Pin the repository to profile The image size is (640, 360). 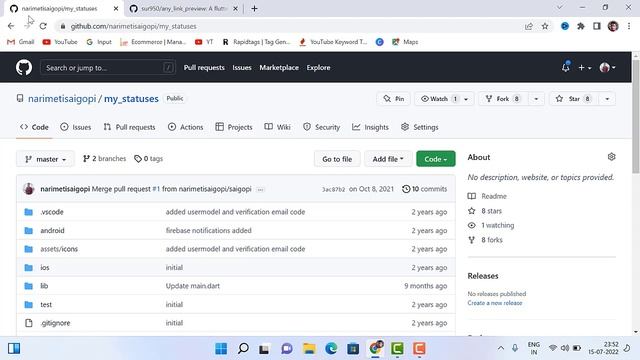(394, 99)
